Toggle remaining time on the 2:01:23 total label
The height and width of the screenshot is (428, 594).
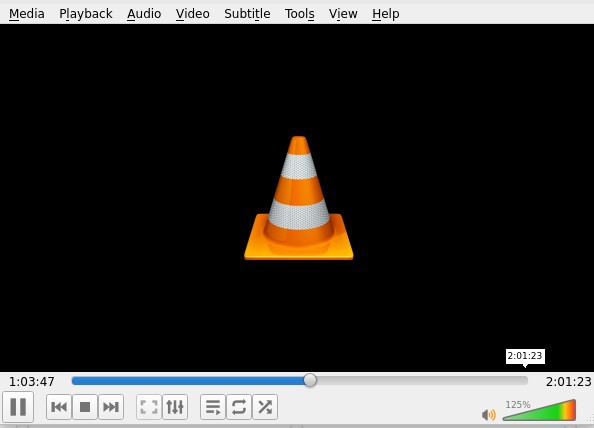point(568,381)
